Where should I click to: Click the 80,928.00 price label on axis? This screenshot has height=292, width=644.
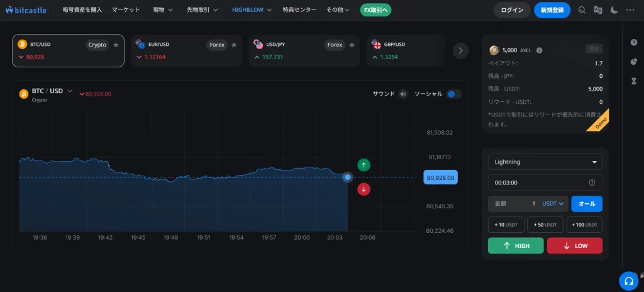(440, 177)
